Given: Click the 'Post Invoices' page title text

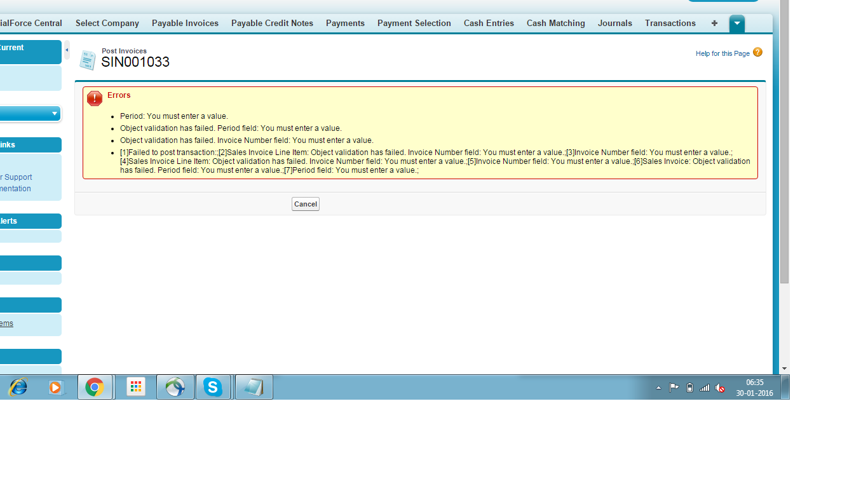Looking at the screenshot, I should point(124,51).
